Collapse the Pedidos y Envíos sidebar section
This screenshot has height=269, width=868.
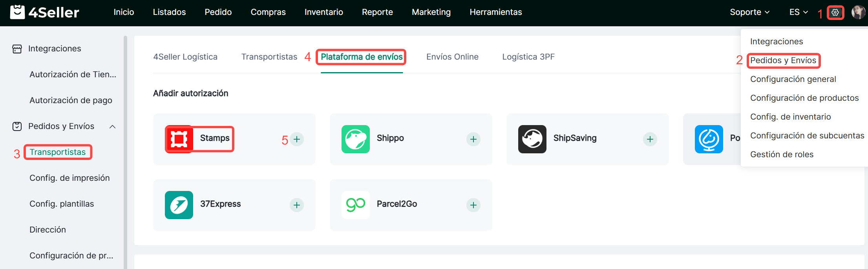[112, 127]
